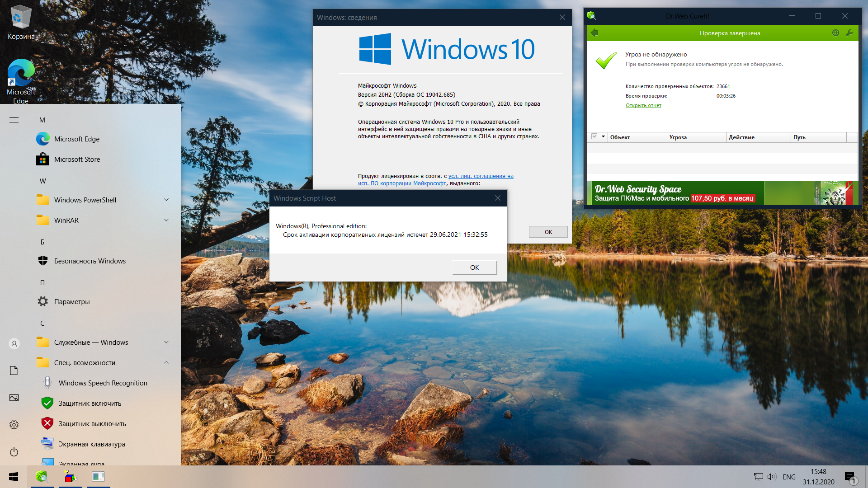Sort Dr.Web results by Путь column

point(818,137)
